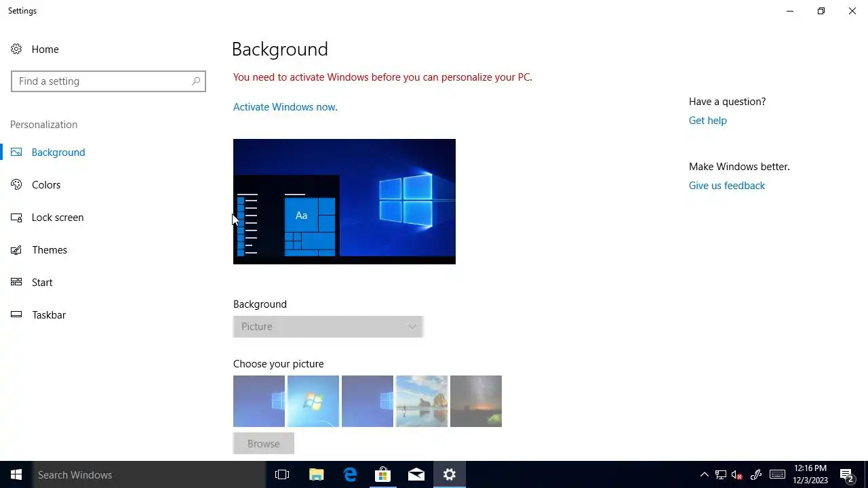Minimize the Settings window
The width and height of the screenshot is (868, 488).
[x=790, y=11]
